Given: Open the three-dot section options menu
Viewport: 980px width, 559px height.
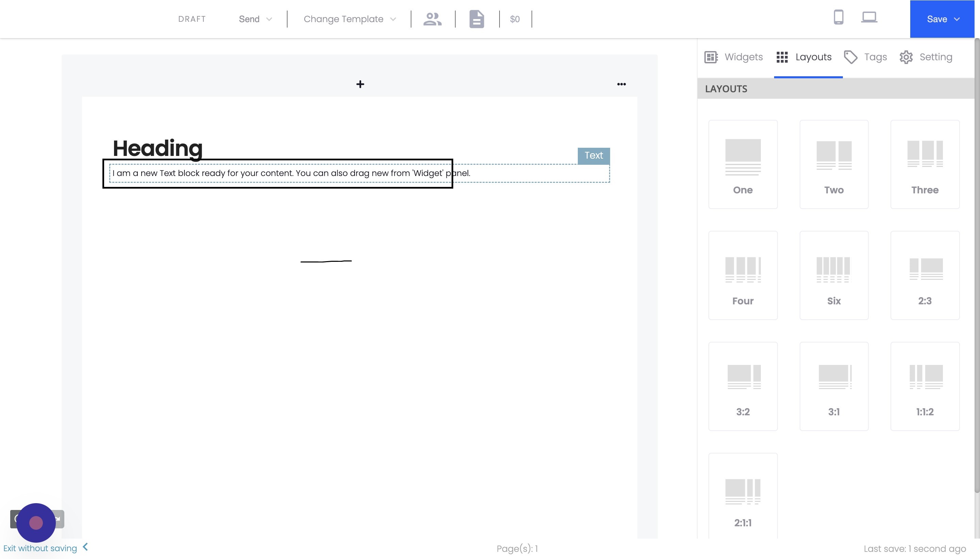Looking at the screenshot, I should pyautogui.click(x=621, y=84).
